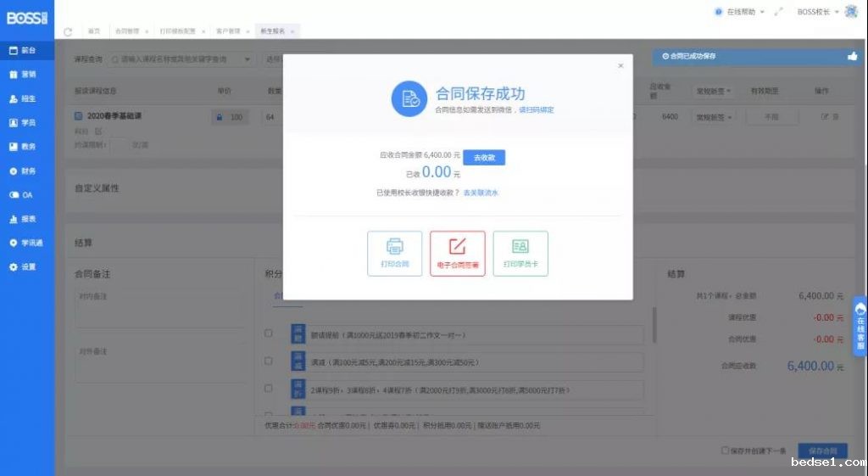The image size is (868, 476).
Task: Click the promotions list vertical scrollbar
Action: coord(654,324)
